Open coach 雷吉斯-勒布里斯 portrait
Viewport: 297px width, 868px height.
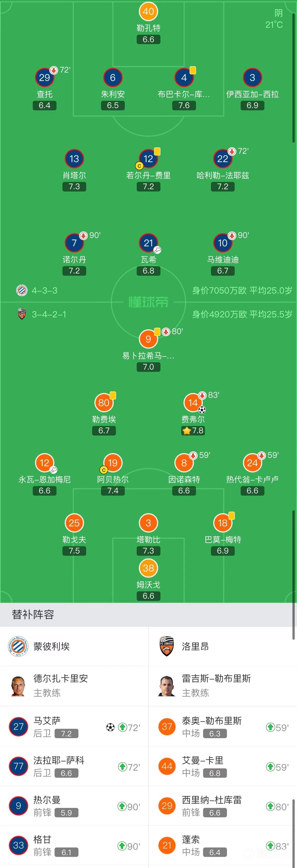[167, 686]
